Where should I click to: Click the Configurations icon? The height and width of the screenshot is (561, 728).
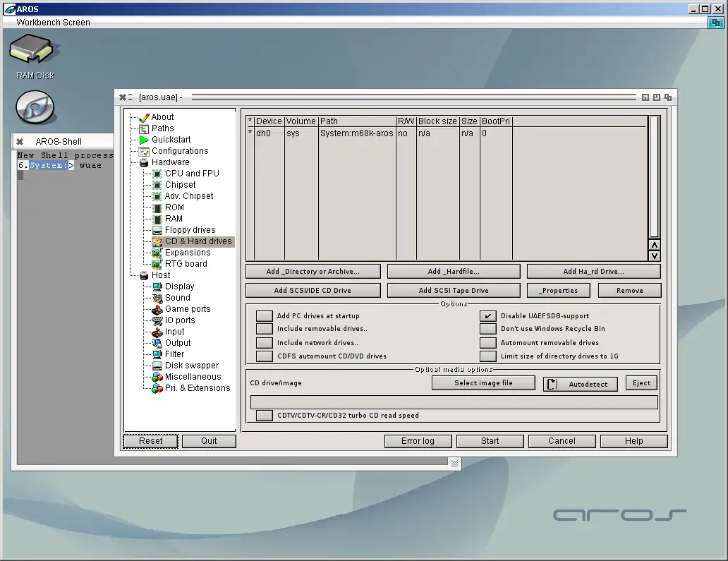click(144, 151)
